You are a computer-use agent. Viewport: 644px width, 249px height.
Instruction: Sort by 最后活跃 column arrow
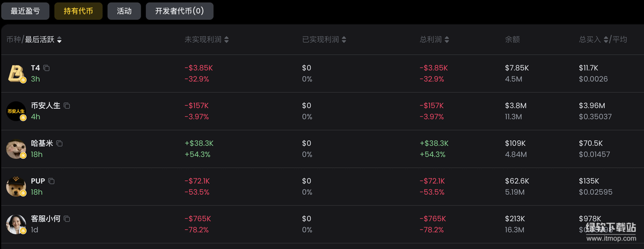coord(59,40)
